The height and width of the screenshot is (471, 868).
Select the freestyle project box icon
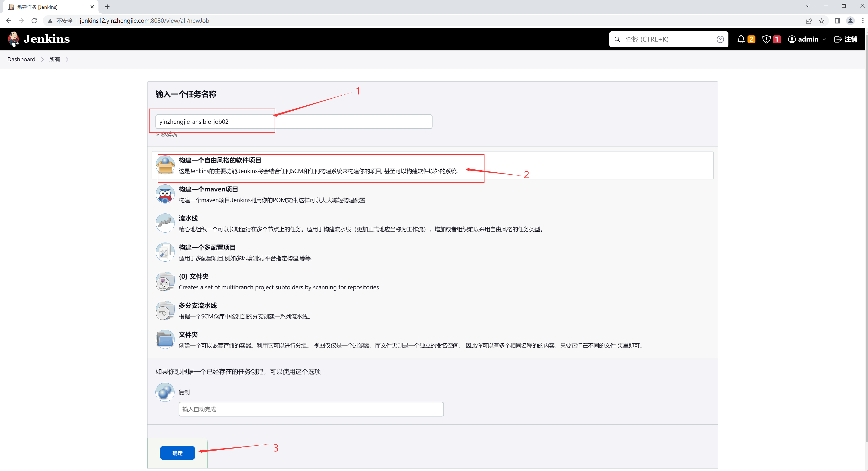pyautogui.click(x=165, y=165)
